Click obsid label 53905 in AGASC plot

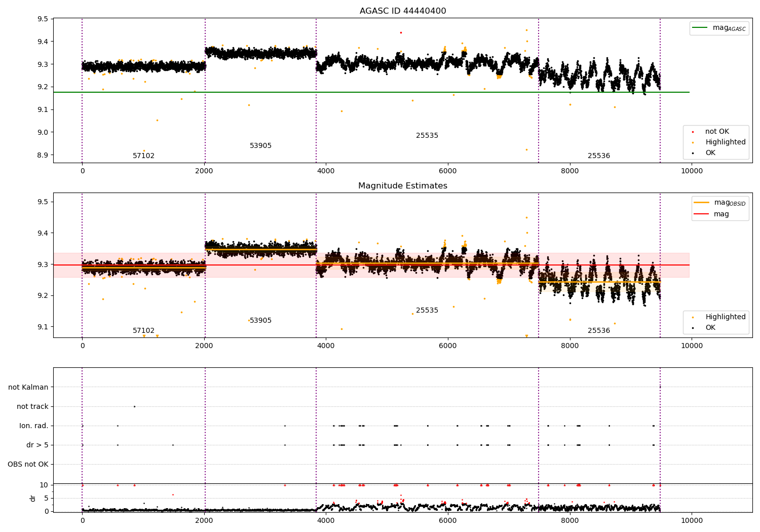click(x=260, y=146)
